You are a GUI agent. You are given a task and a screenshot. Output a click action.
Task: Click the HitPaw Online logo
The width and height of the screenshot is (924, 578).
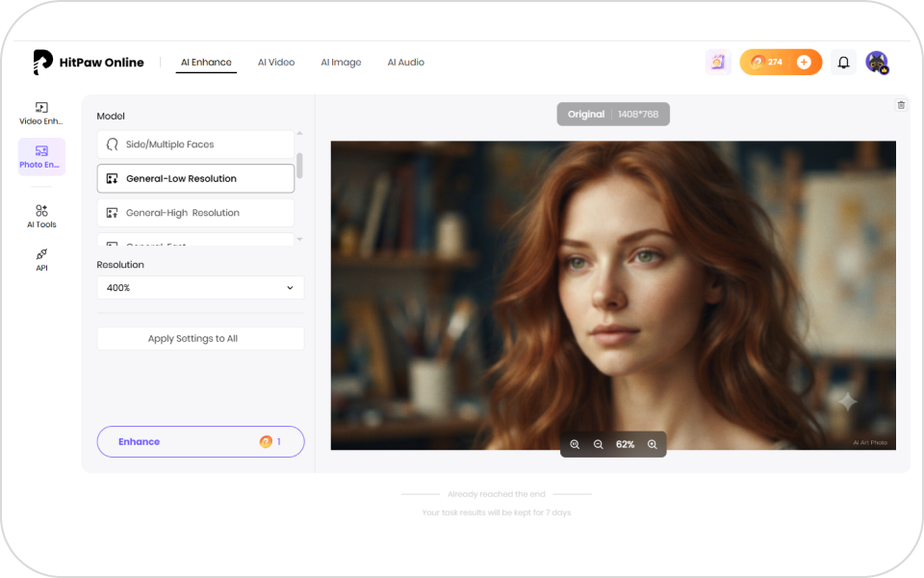[x=89, y=62]
